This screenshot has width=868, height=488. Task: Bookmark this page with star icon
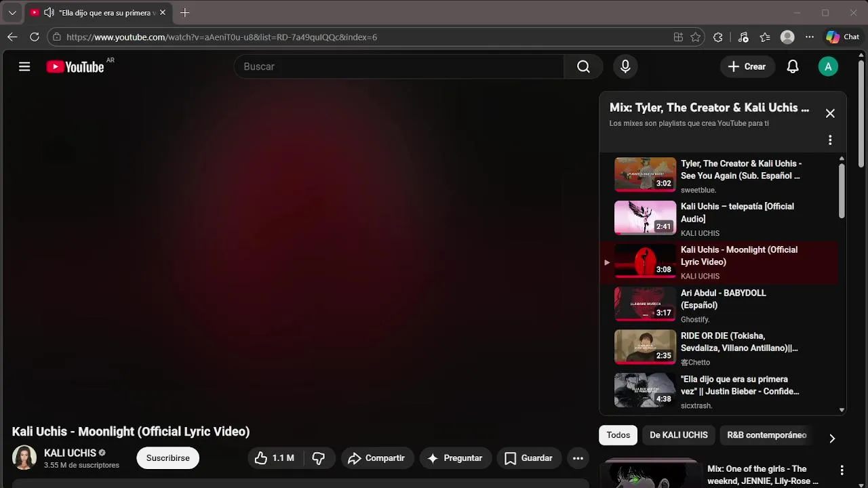coord(696,37)
